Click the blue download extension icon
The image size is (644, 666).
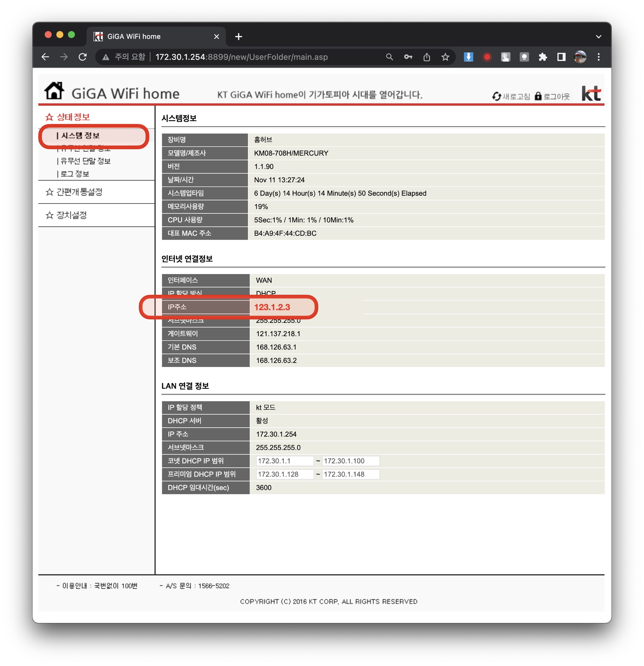(x=468, y=57)
